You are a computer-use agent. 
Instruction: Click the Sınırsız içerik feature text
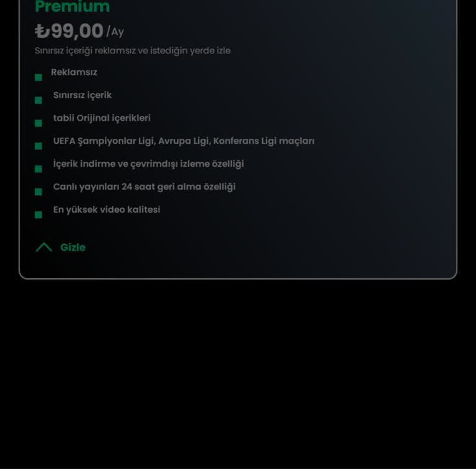click(82, 95)
